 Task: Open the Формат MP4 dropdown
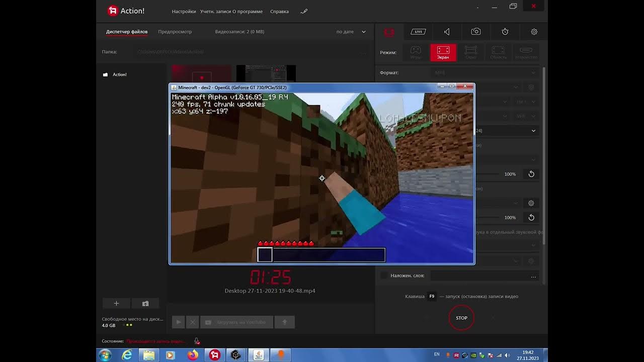tap(485, 72)
